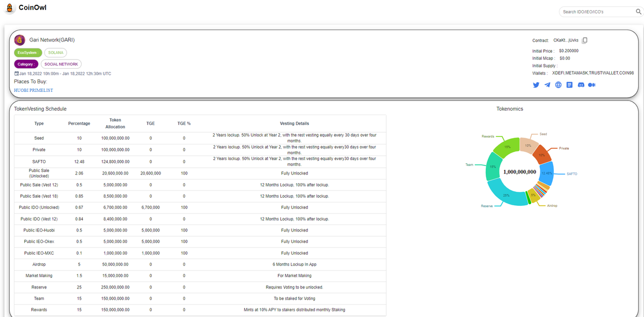Open the website globe icon
644x317 pixels.
558,85
